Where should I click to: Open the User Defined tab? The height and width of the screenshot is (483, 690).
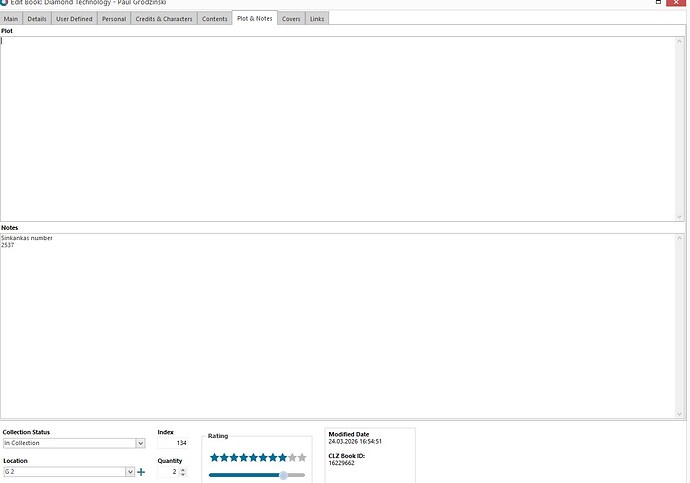click(x=74, y=19)
